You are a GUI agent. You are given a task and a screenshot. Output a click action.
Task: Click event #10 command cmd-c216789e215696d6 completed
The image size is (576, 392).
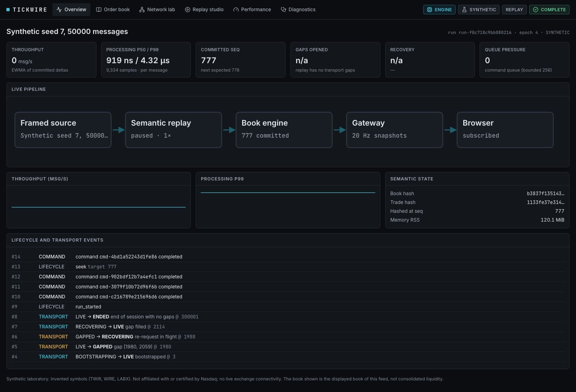coord(288,297)
